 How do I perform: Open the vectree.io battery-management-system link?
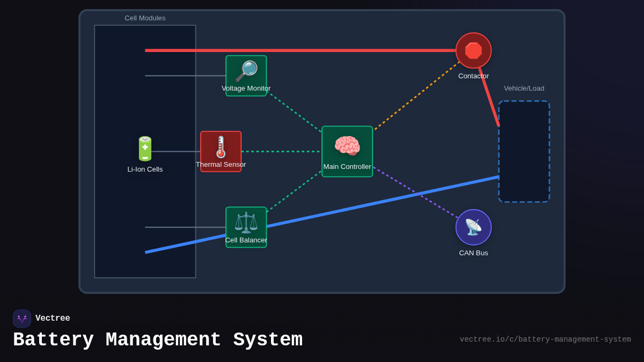pos(545,339)
